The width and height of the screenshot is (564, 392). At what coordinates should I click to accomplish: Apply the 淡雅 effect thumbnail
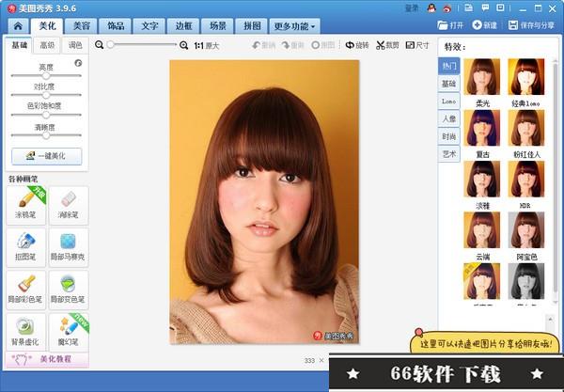[482, 180]
